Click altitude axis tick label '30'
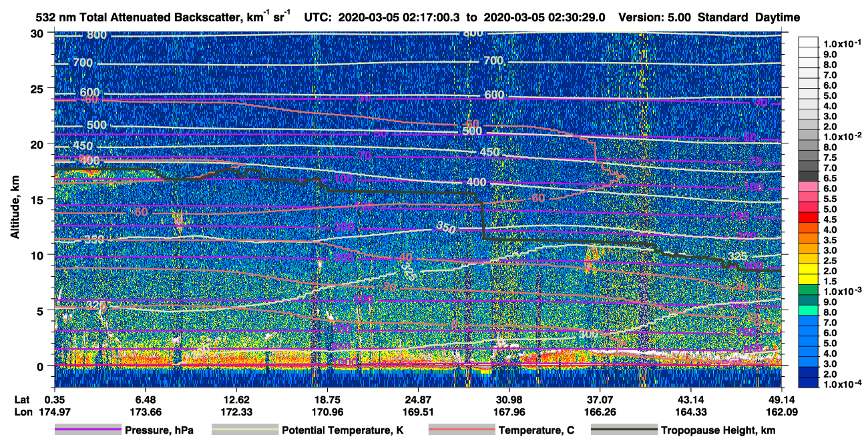868x445 pixels. click(x=38, y=33)
